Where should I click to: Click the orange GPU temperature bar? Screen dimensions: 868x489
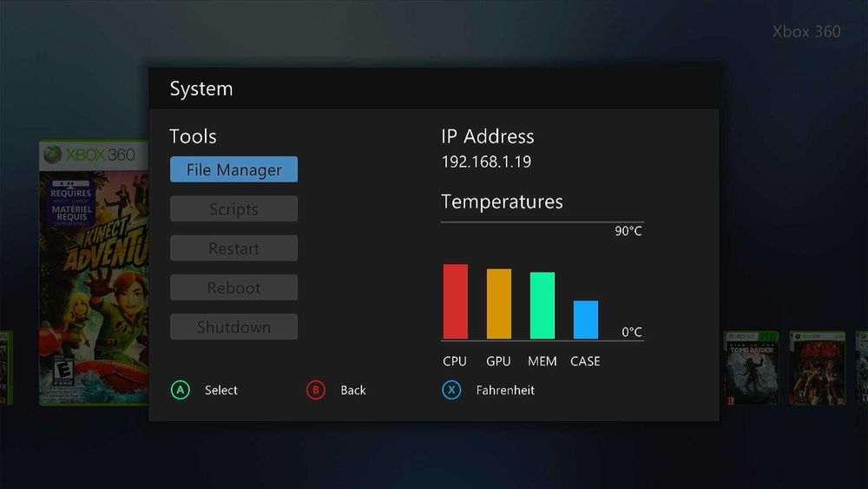499,303
